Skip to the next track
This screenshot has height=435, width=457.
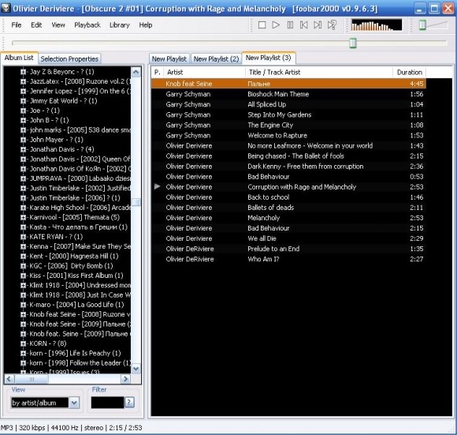pyautogui.click(x=318, y=25)
